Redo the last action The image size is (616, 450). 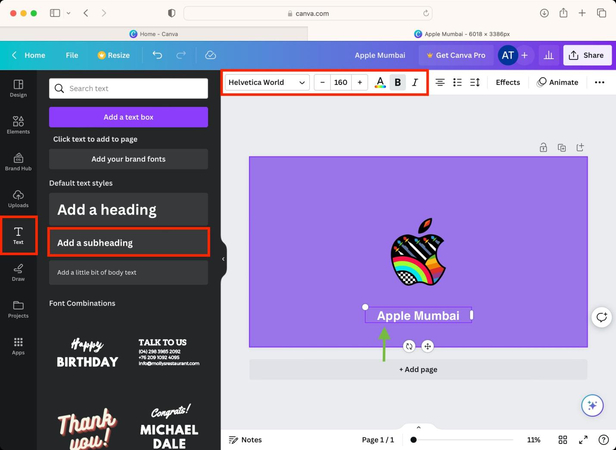[x=181, y=55]
